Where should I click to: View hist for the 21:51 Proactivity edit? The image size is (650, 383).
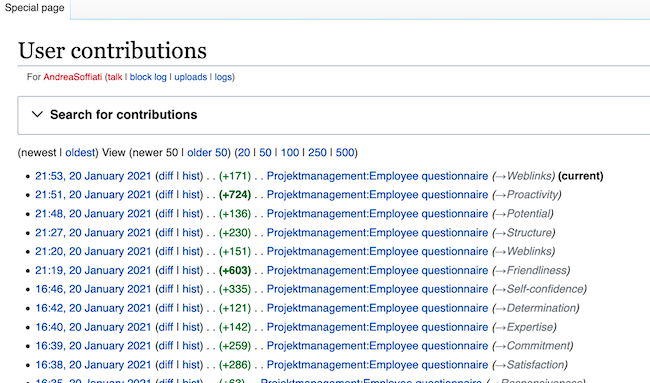point(191,195)
